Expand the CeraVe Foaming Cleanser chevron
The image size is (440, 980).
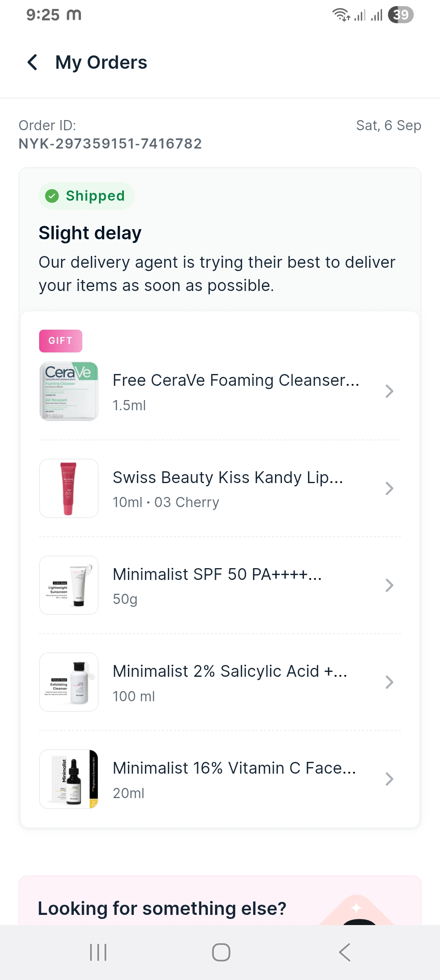[389, 391]
